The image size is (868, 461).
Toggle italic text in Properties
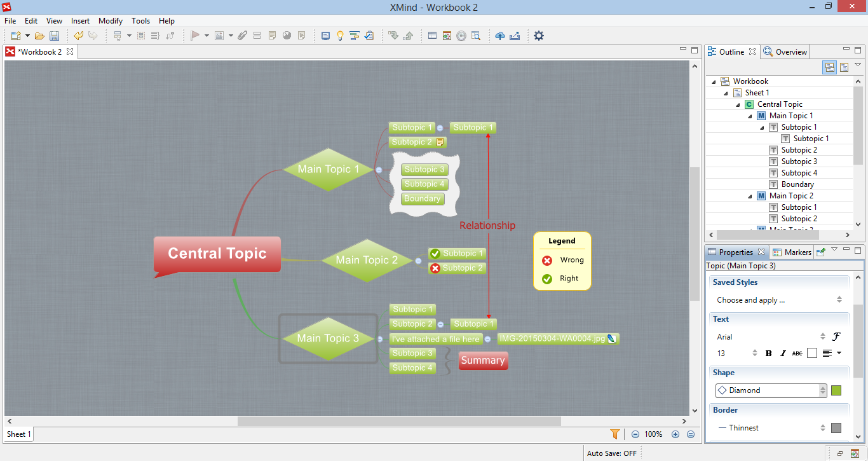[783, 354]
